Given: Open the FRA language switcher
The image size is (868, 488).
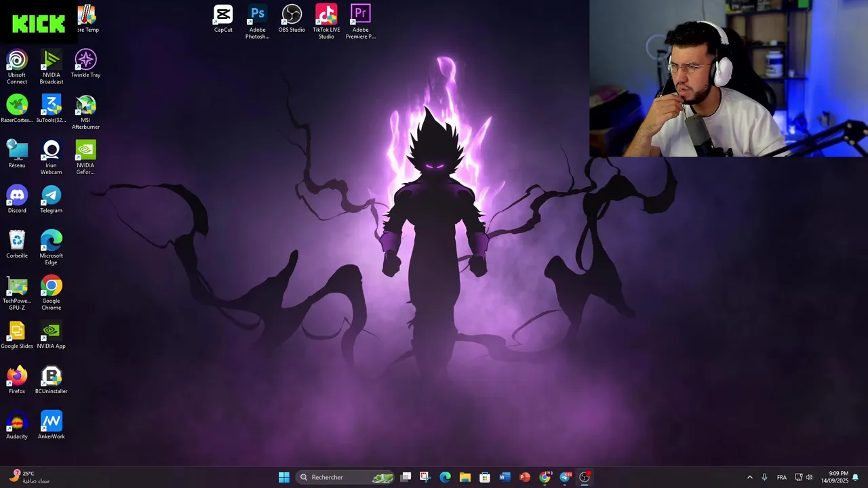Looking at the screenshot, I should pos(782,477).
